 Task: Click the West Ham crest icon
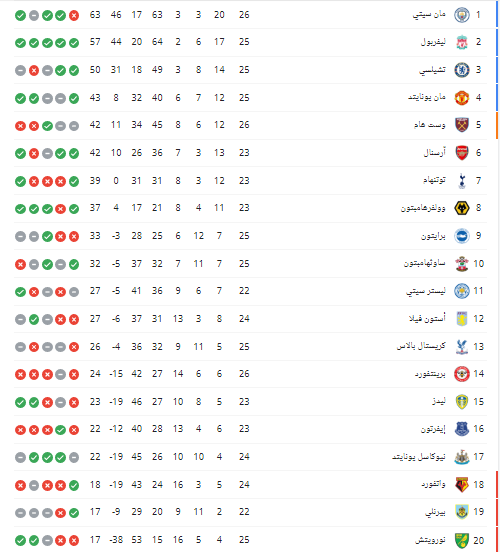[x=462, y=125]
